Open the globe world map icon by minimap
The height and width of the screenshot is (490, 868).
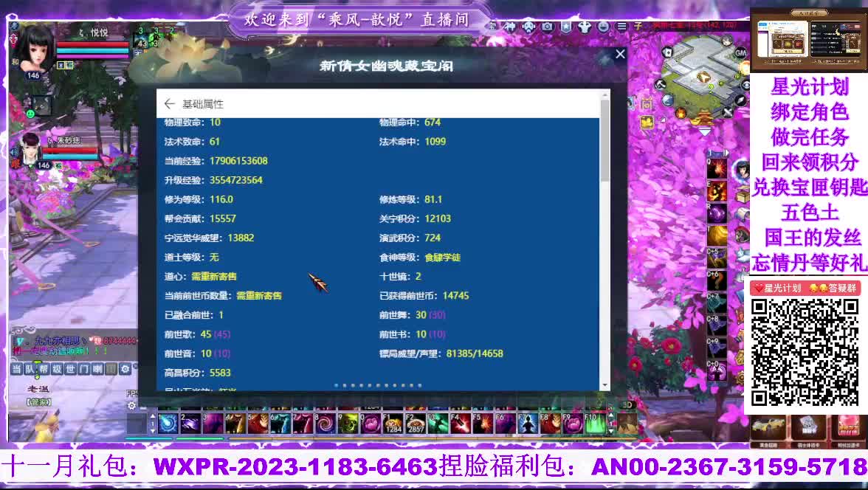[668, 100]
